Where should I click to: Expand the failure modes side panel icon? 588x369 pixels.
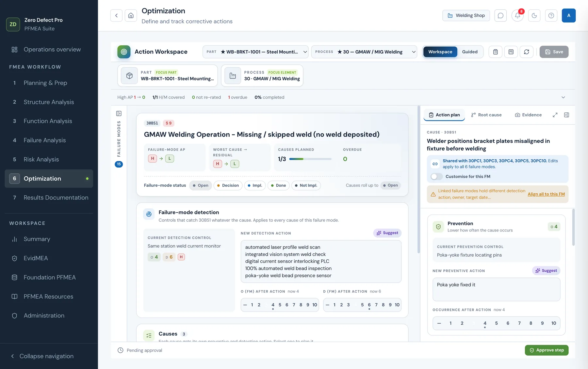(119, 113)
